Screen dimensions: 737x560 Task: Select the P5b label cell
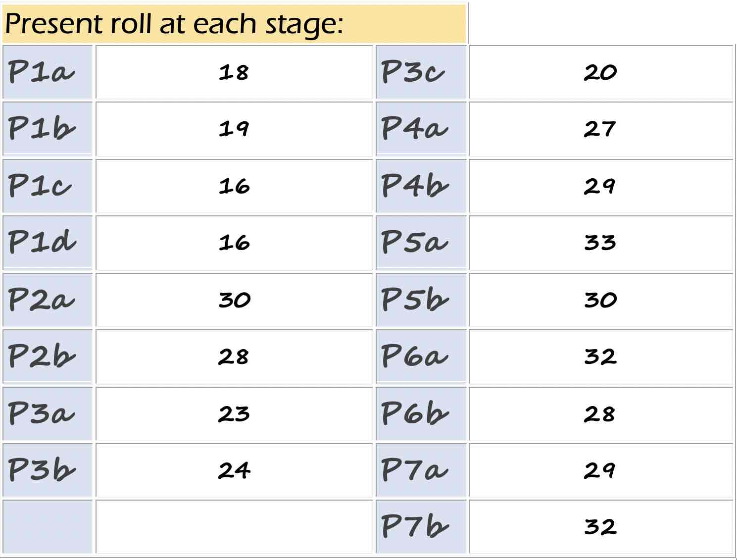(x=421, y=300)
